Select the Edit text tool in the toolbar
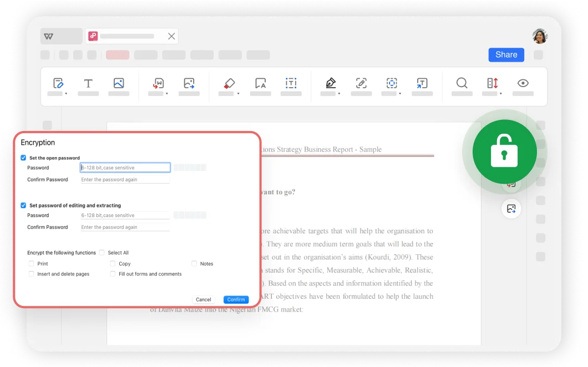The height and width of the screenshot is (367, 588). tap(57, 83)
